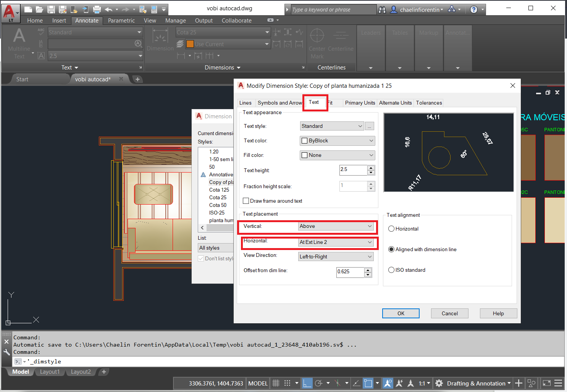This screenshot has width=567, height=392.
Task: Click the Plot printer icon
Action: click(97, 10)
